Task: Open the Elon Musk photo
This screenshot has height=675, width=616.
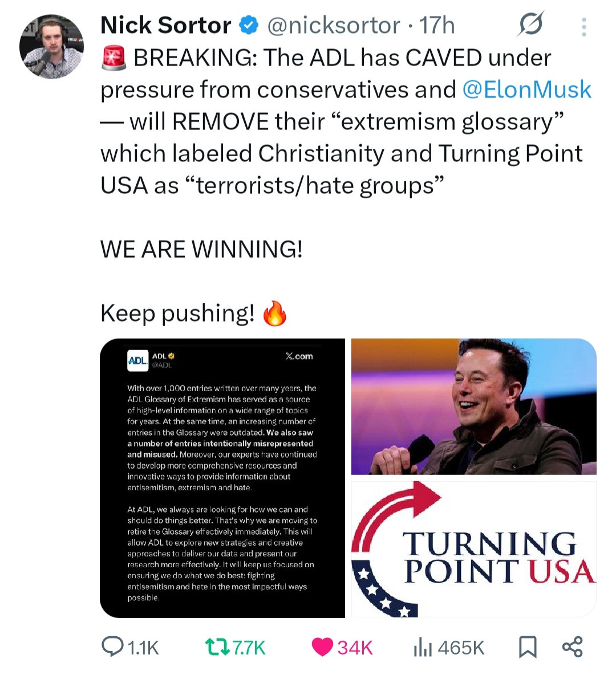Action: coord(473,406)
